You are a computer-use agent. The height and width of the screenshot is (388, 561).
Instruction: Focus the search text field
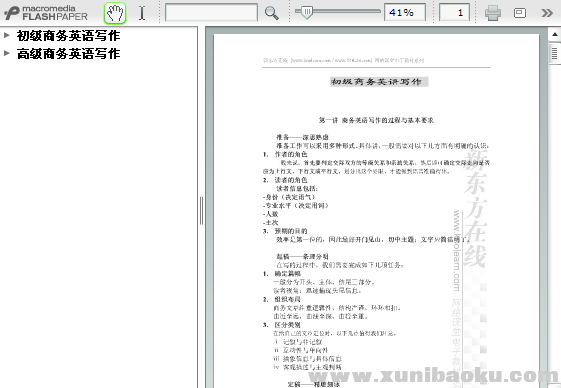[x=211, y=13]
